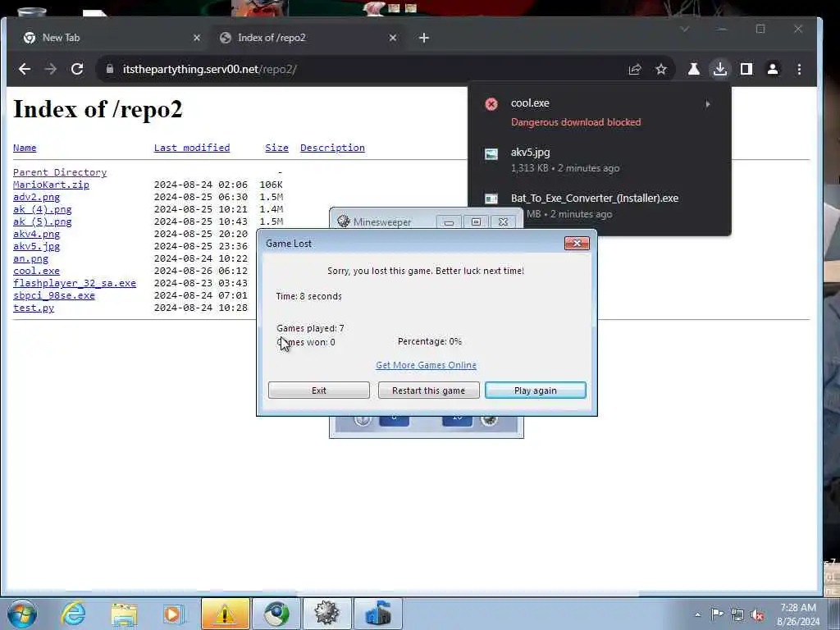
Task: Open Windows Media Player from taskbar
Action: coord(173,614)
